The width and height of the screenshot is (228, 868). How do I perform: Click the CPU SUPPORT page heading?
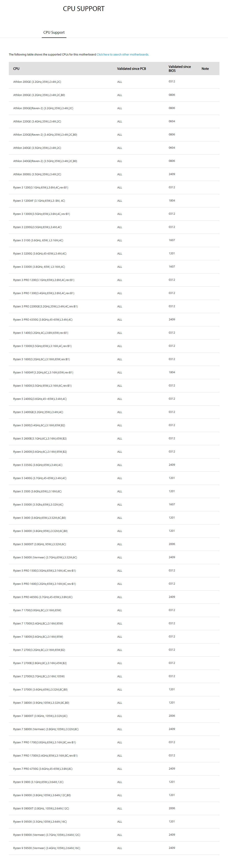pos(84,9)
